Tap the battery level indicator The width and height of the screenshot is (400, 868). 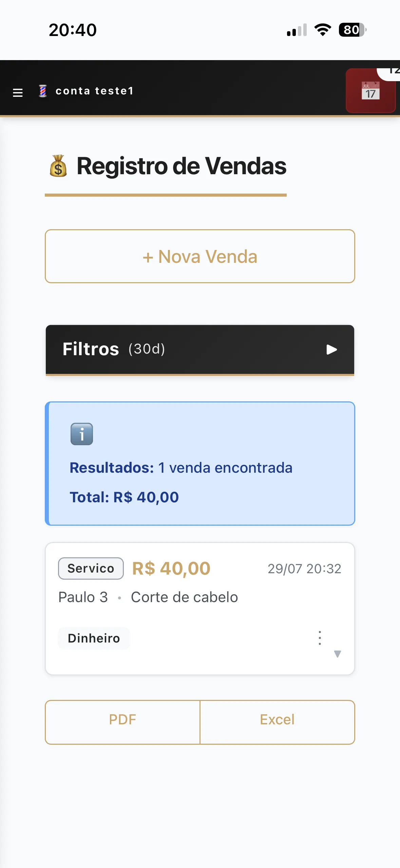pyautogui.click(x=353, y=30)
